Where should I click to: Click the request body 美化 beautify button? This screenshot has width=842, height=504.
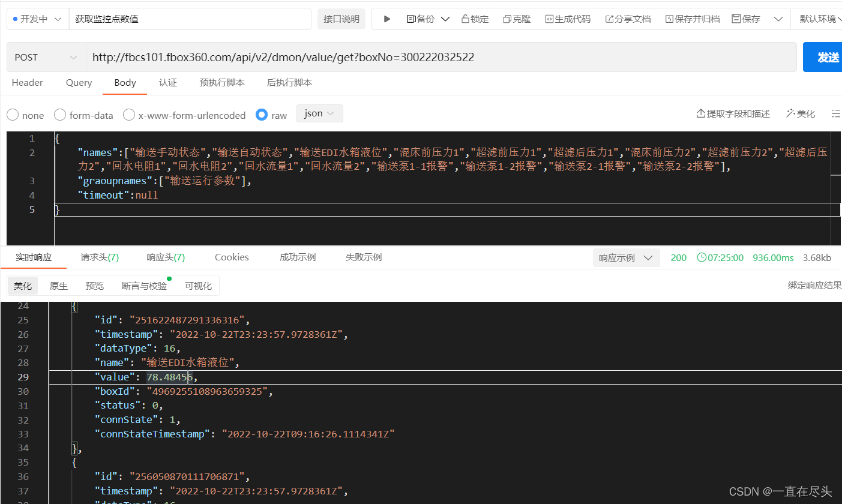[801, 113]
